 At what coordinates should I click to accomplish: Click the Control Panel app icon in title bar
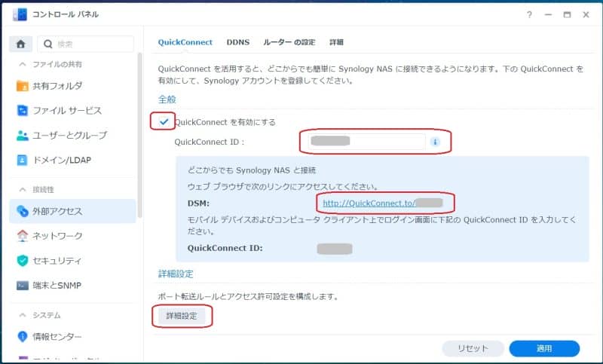[x=20, y=14]
